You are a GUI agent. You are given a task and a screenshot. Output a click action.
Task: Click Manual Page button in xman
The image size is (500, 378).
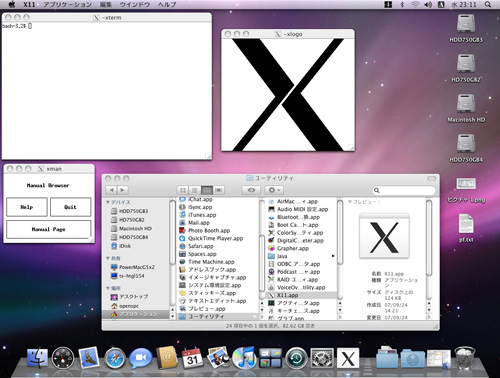coord(48,229)
